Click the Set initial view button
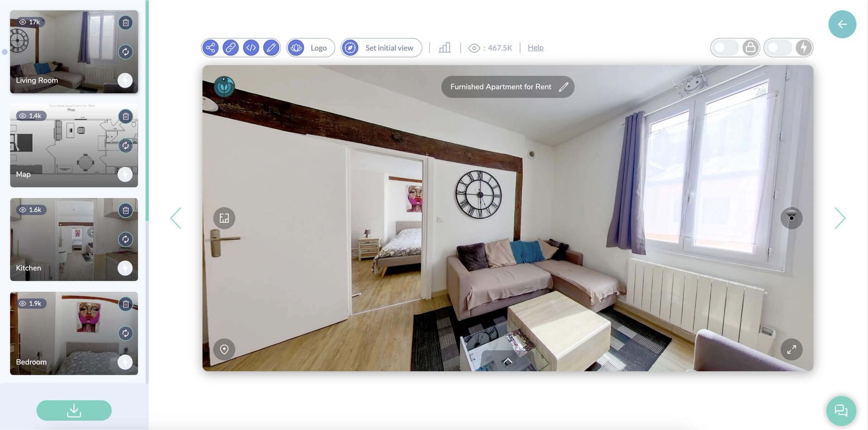 [x=381, y=48]
